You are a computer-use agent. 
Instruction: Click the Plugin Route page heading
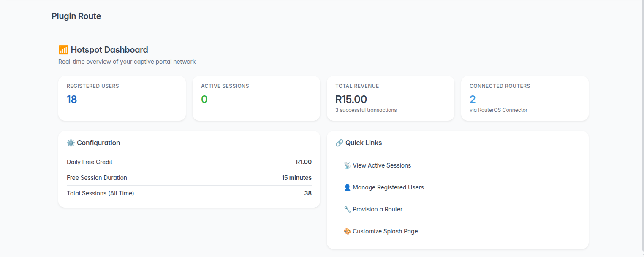point(76,16)
